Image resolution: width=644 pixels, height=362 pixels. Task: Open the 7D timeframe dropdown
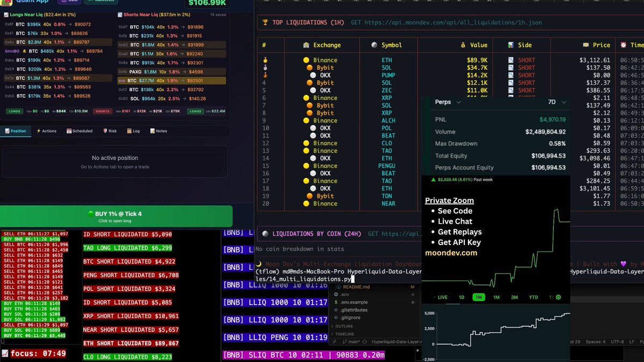click(x=556, y=102)
